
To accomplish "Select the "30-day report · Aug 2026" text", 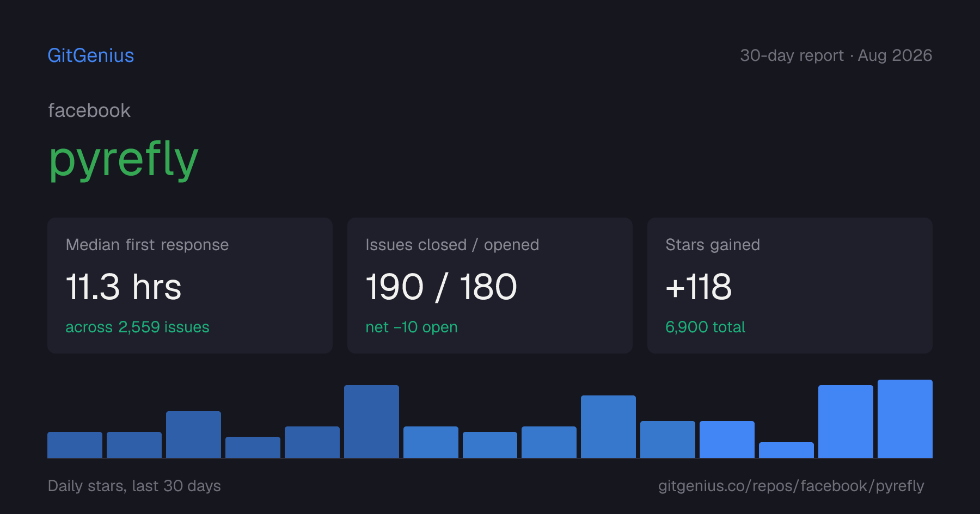I will pos(836,55).
